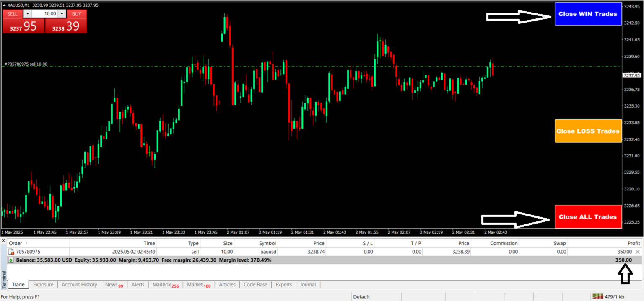Sort orders by the Order column header
The height and width of the screenshot is (301, 644).
(16, 243)
